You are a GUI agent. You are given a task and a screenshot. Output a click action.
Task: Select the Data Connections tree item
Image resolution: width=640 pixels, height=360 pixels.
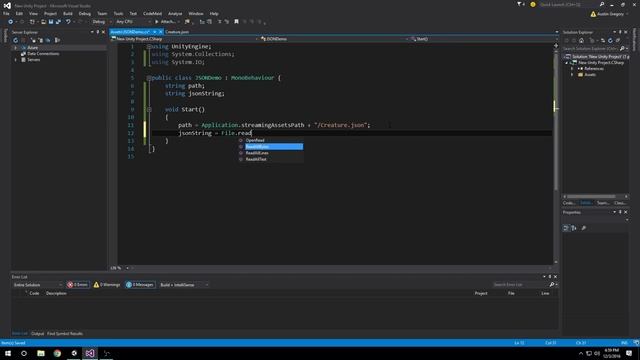click(43, 54)
